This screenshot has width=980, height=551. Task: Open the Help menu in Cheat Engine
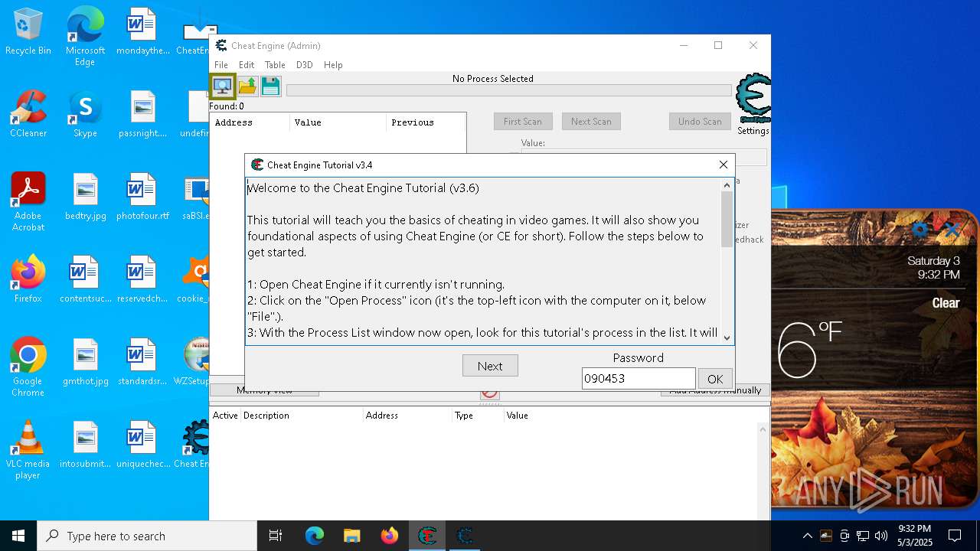pos(333,65)
